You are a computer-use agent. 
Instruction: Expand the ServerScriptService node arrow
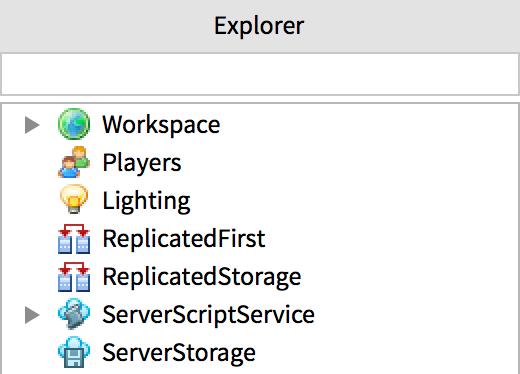(32, 315)
